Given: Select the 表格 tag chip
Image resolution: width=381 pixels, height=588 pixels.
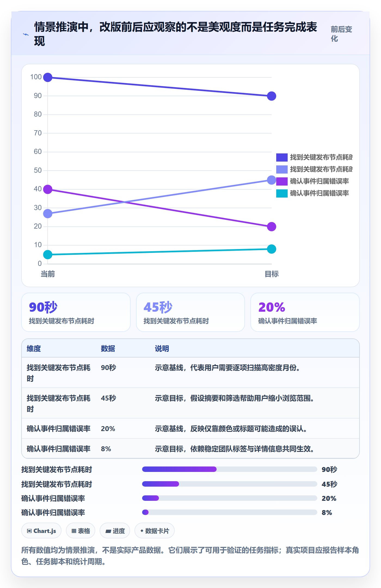Looking at the screenshot, I should 81,531.
